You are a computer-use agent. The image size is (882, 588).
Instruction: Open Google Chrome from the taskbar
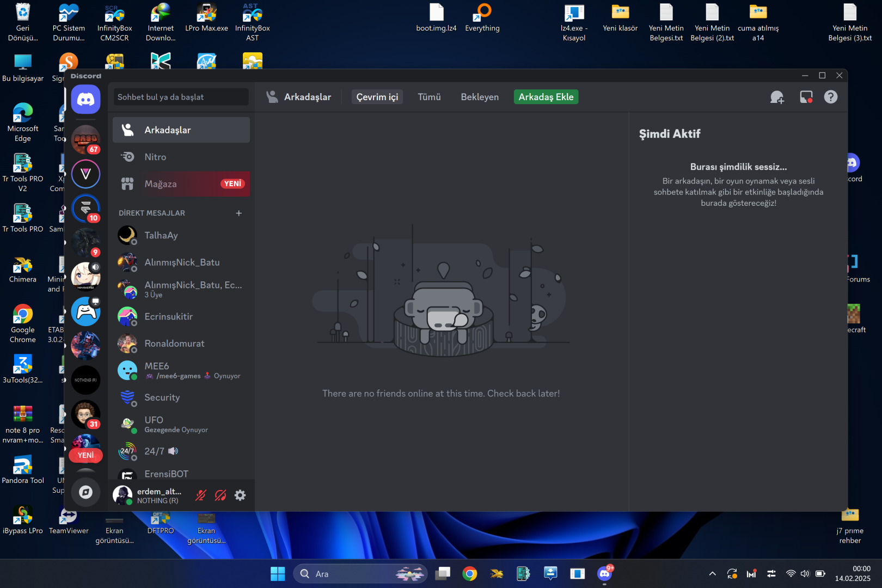tap(469, 574)
